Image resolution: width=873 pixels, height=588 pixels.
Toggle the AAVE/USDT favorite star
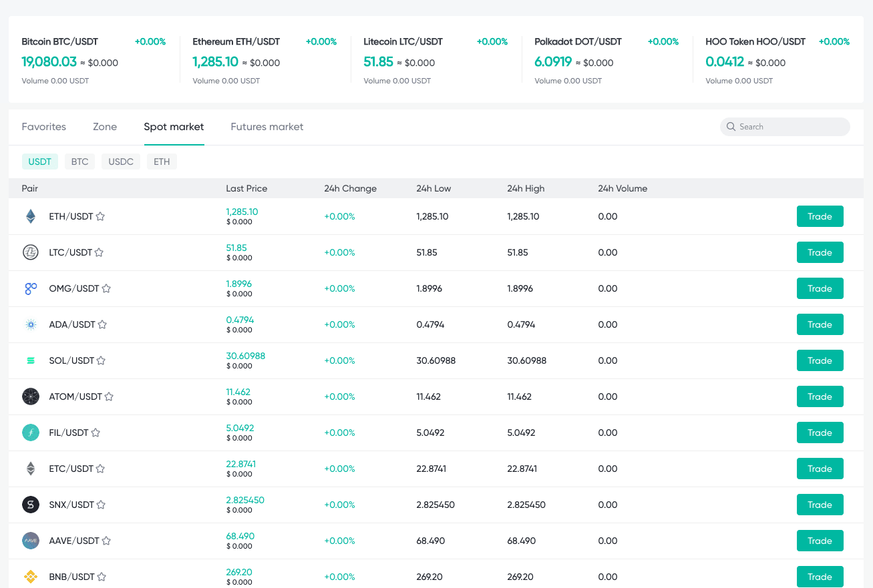[106, 541]
